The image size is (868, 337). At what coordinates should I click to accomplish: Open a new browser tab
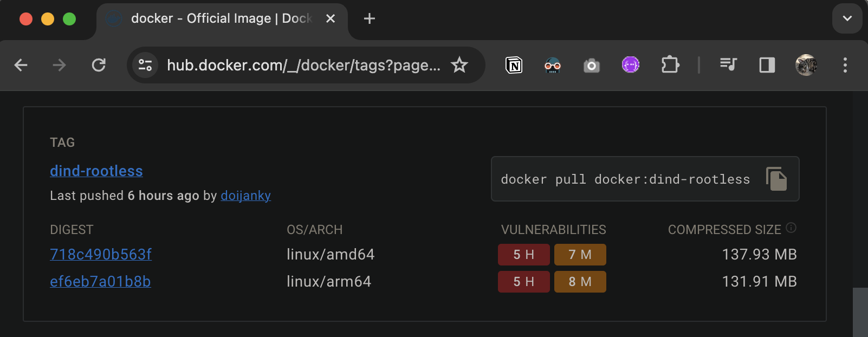[x=370, y=18]
